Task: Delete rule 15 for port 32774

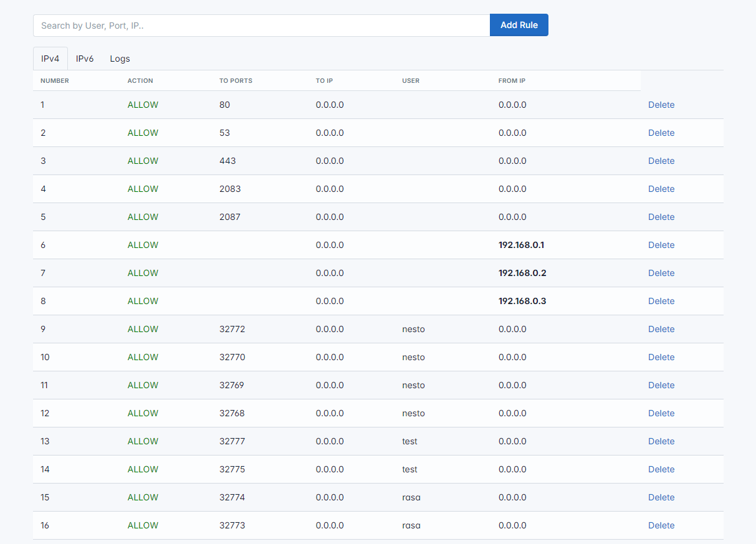Action: pos(661,497)
